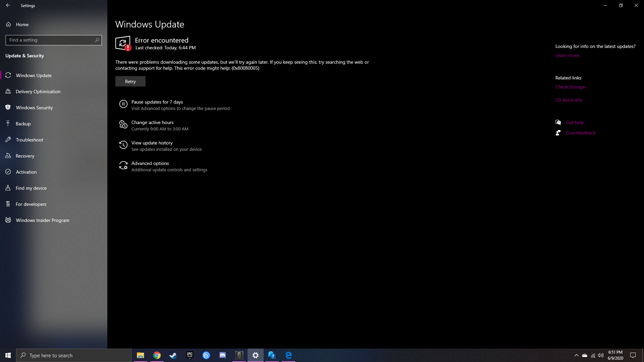Click the Activation checkmark icon

tap(8, 172)
